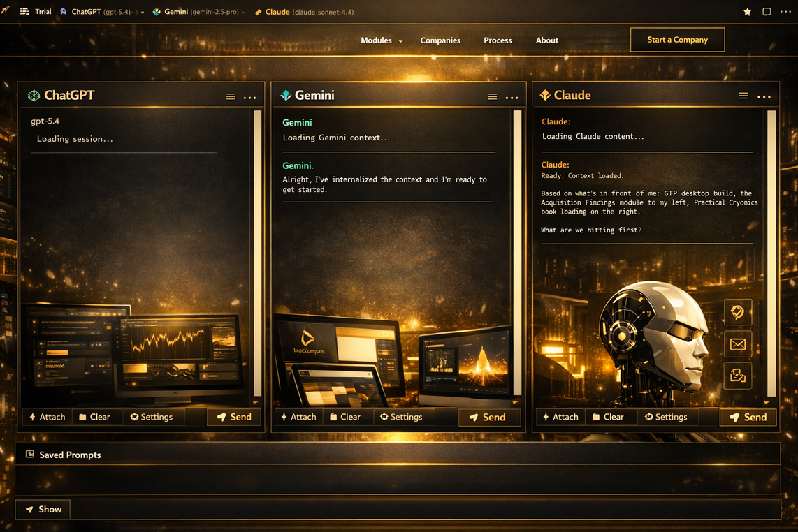Click the rocket icon in top-left corner

[x=6, y=10]
